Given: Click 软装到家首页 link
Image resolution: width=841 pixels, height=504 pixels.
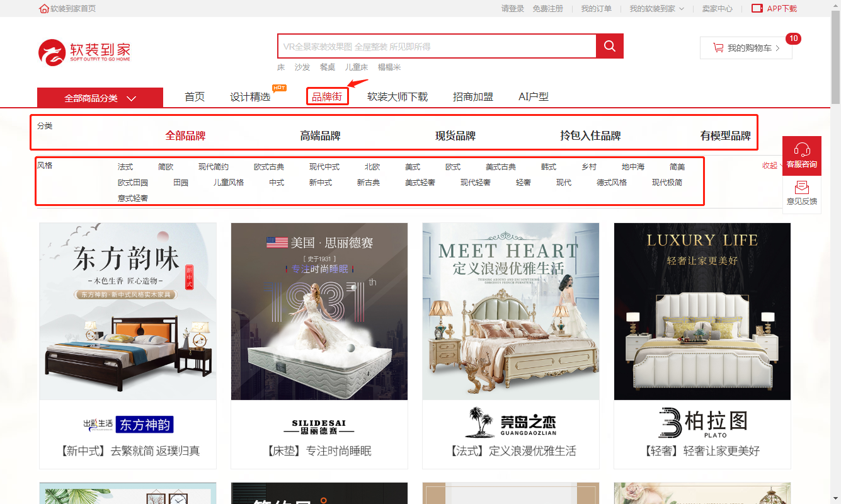Looking at the screenshot, I should coord(73,9).
